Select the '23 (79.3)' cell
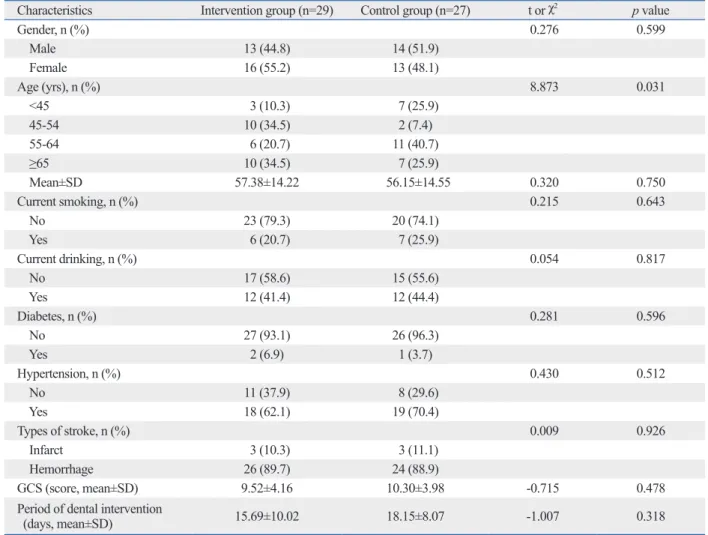 (x=267, y=221)
